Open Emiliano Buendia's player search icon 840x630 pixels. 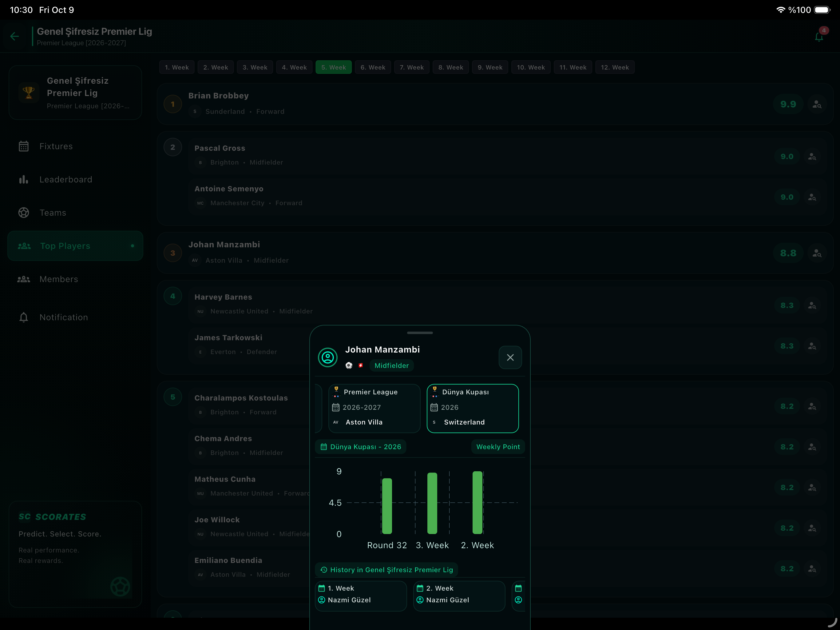click(x=812, y=569)
